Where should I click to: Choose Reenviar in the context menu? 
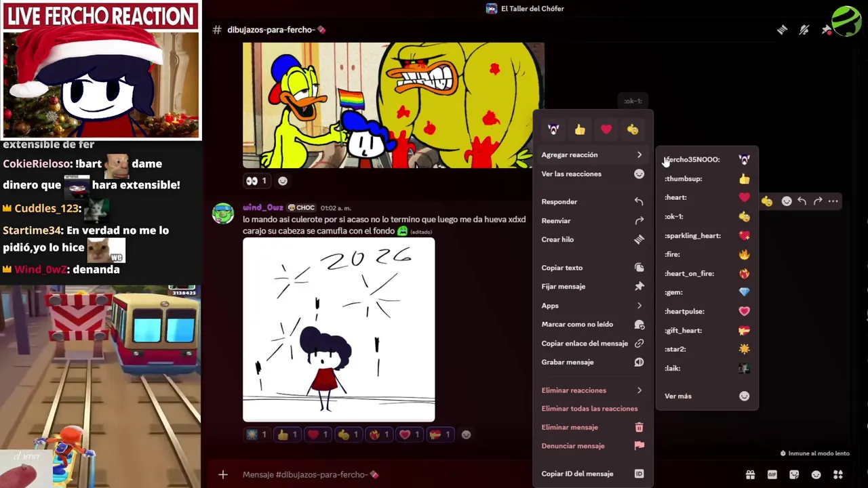pyautogui.click(x=593, y=221)
